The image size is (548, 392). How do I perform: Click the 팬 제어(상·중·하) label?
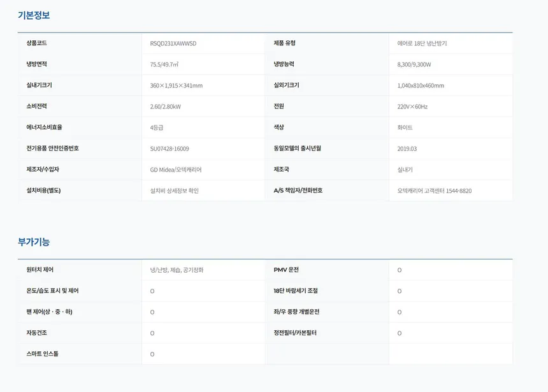click(49, 312)
